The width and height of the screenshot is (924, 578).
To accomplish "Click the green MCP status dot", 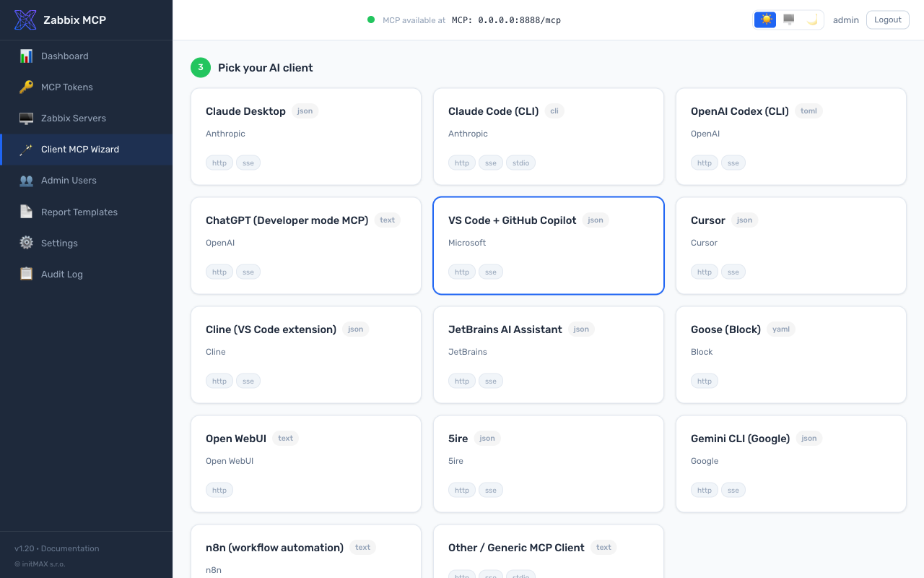I will coord(371,20).
